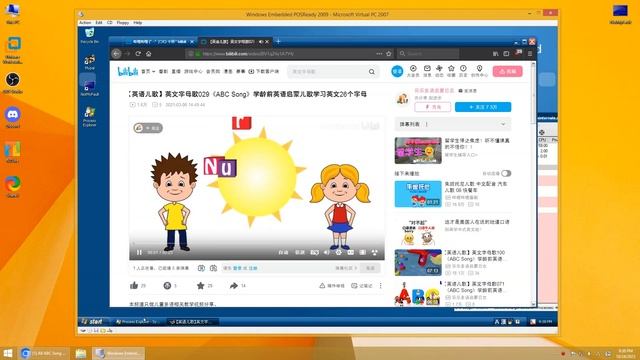Image resolution: width=640 pixels, height=360 pixels.
Task: Click the XP Start button in guest
Action: coord(93,322)
